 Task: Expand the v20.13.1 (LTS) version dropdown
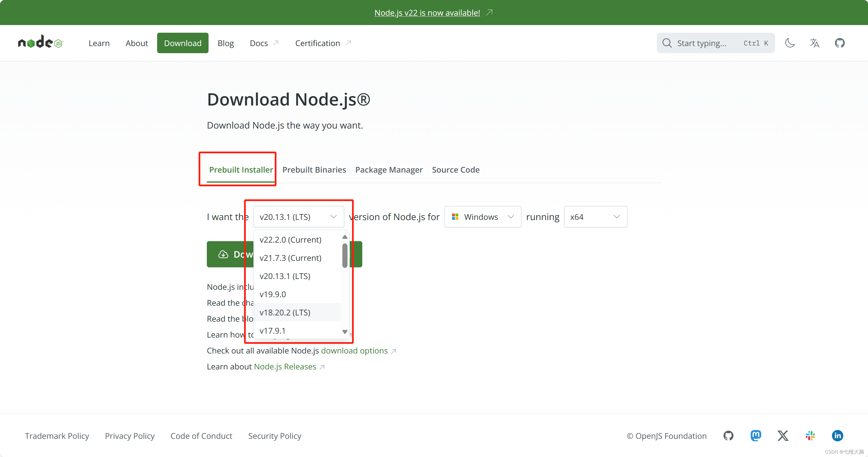pyautogui.click(x=299, y=216)
